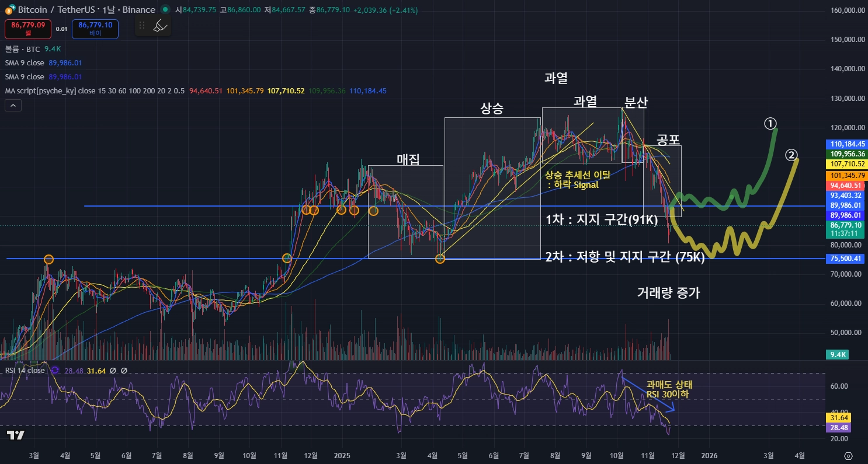Select the volume BTC indicator legend
868x464 pixels.
point(22,50)
